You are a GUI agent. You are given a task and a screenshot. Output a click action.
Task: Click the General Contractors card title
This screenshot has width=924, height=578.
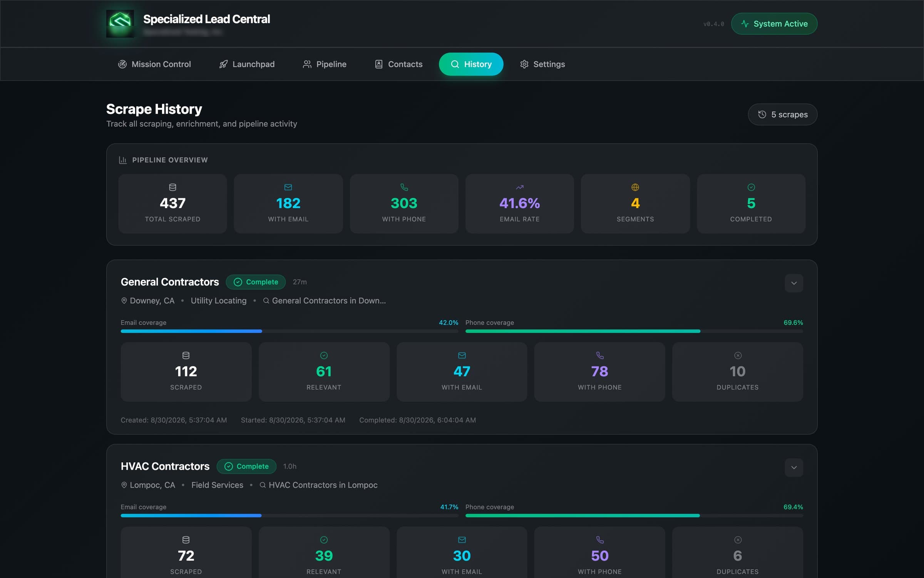170,282
